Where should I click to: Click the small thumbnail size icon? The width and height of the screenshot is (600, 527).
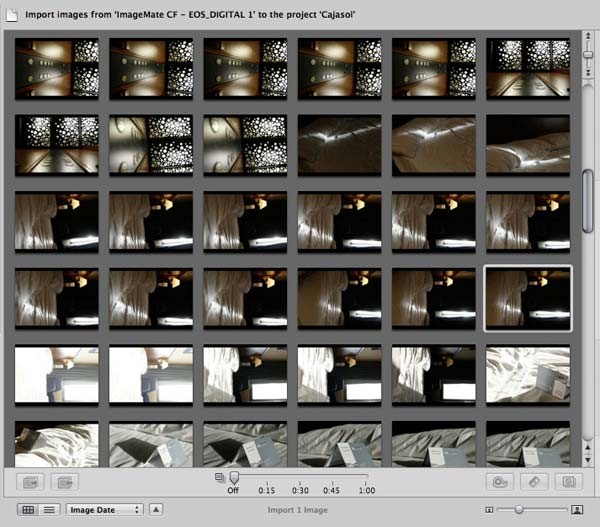point(489,510)
